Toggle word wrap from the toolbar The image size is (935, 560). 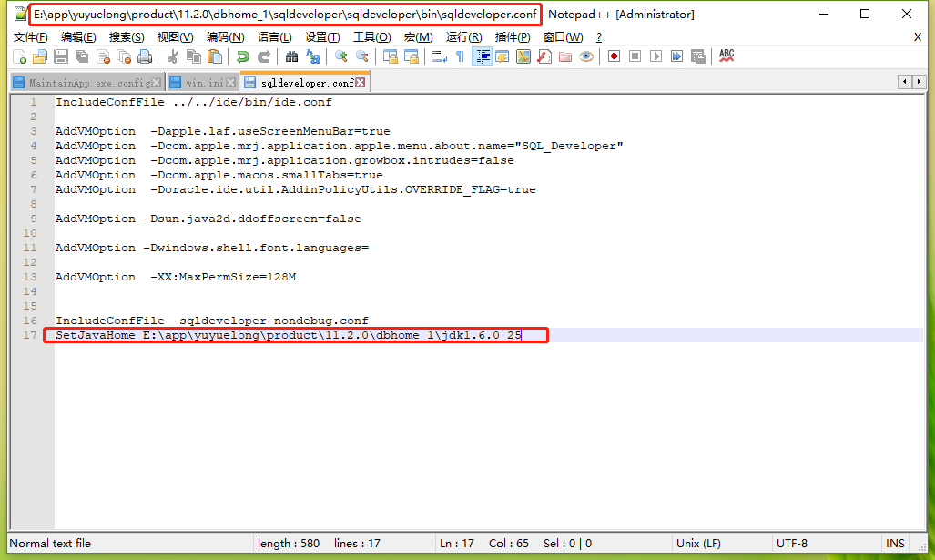coord(437,56)
